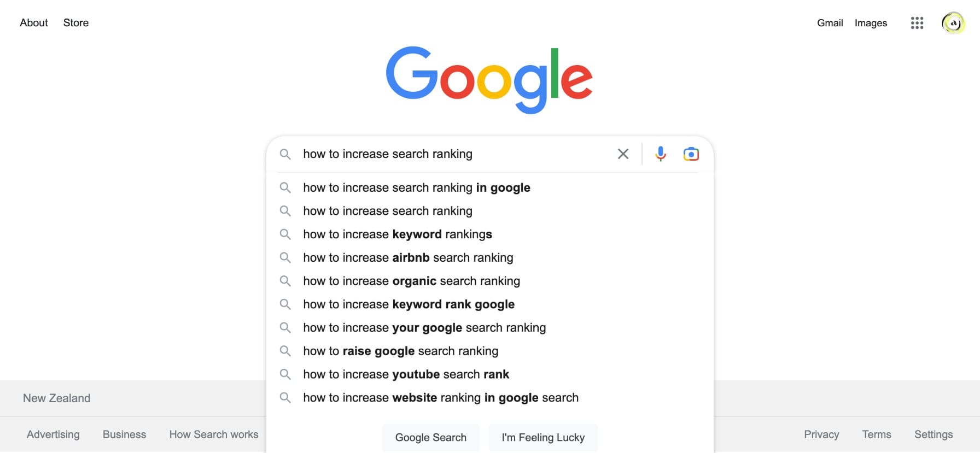Click inside the search query field

pyautogui.click(x=457, y=154)
